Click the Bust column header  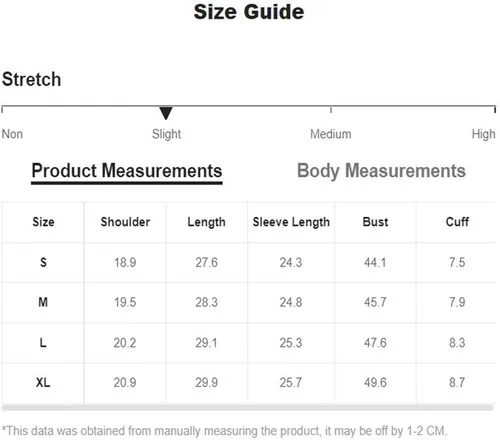[375, 222]
